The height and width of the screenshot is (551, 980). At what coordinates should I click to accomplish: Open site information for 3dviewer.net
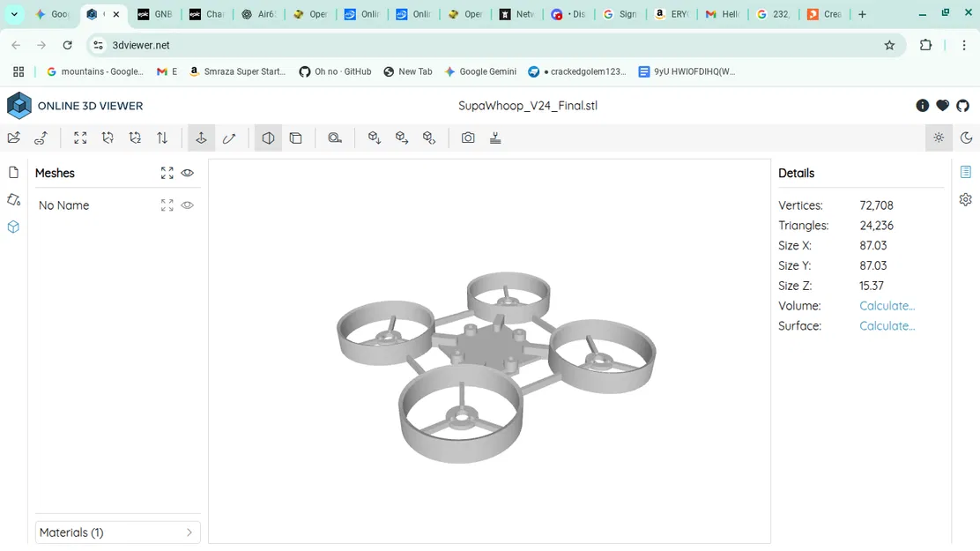pos(97,45)
